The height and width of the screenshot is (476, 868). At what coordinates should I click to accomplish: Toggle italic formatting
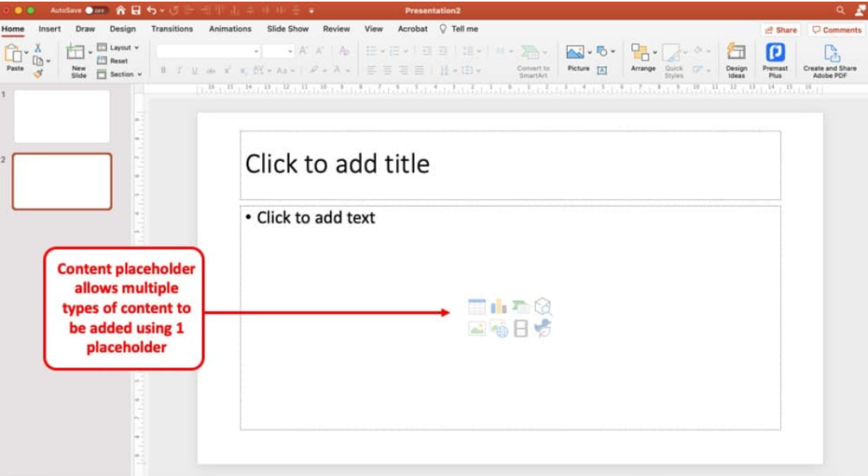click(x=179, y=70)
